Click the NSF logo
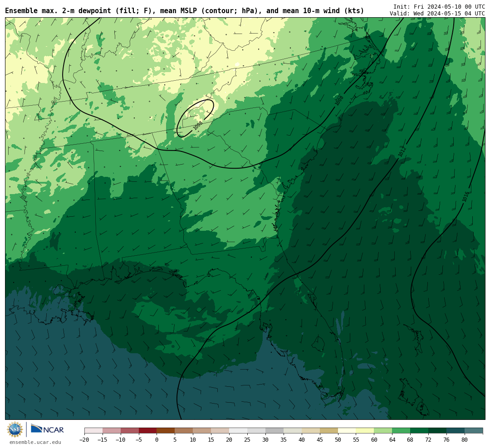Image resolution: width=490 pixels, height=448 pixels. (15, 429)
